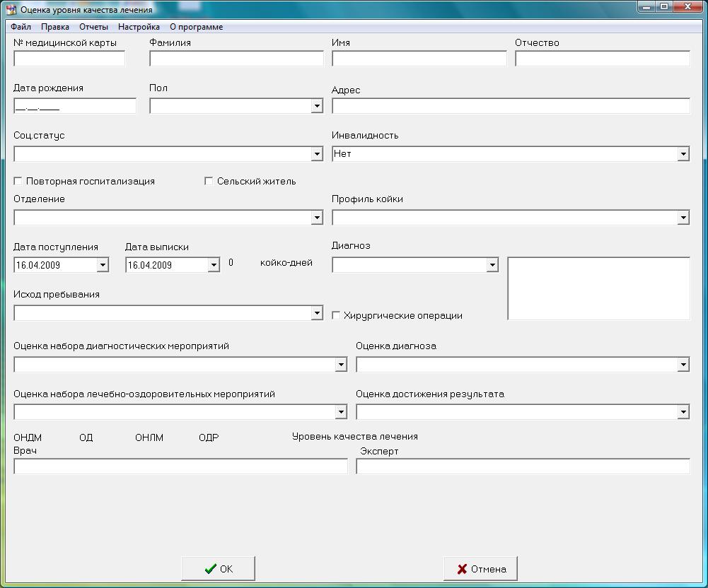Open the О программе menu

click(197, 27)
